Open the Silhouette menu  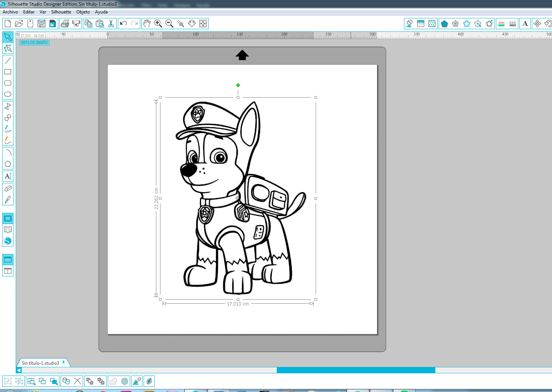[x=61, y=12]
